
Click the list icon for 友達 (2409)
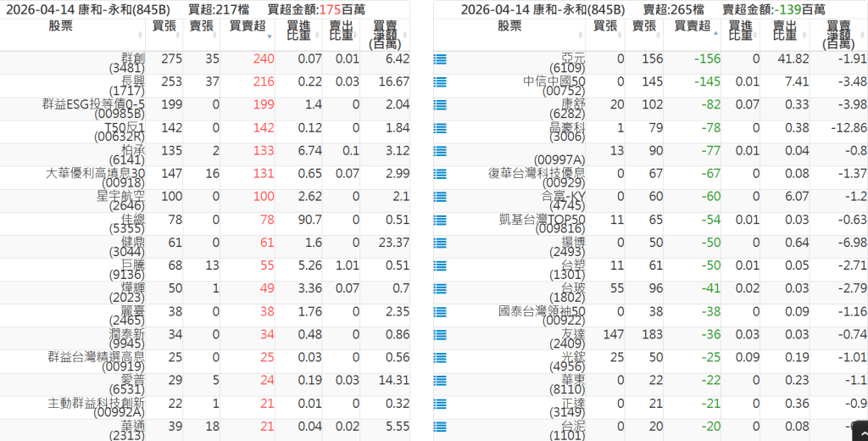click(440, 334)
